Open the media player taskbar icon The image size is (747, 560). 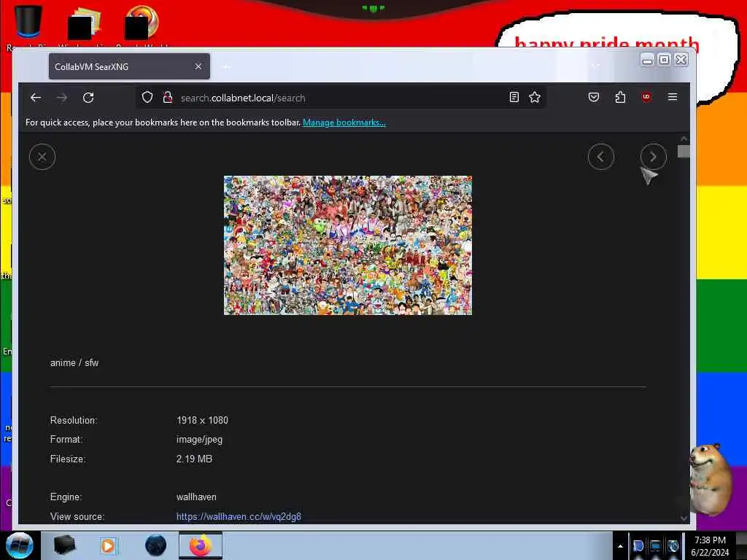[x=108, y=545]
